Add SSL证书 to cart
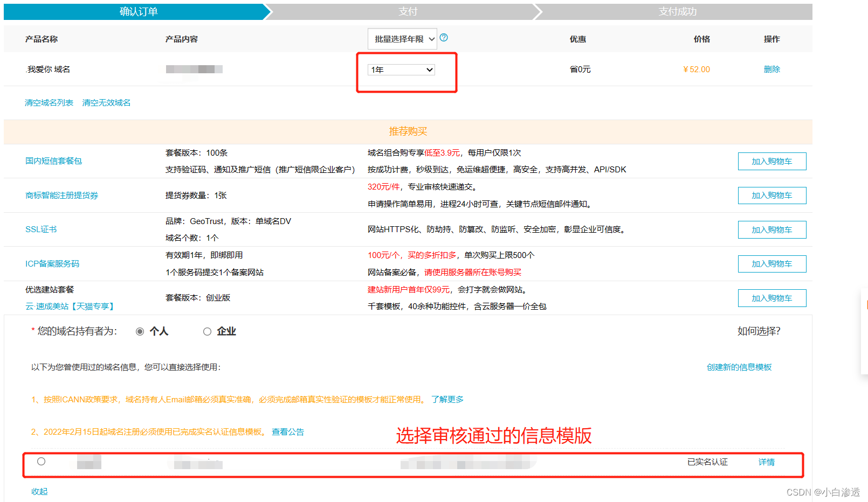 (772, 229)
